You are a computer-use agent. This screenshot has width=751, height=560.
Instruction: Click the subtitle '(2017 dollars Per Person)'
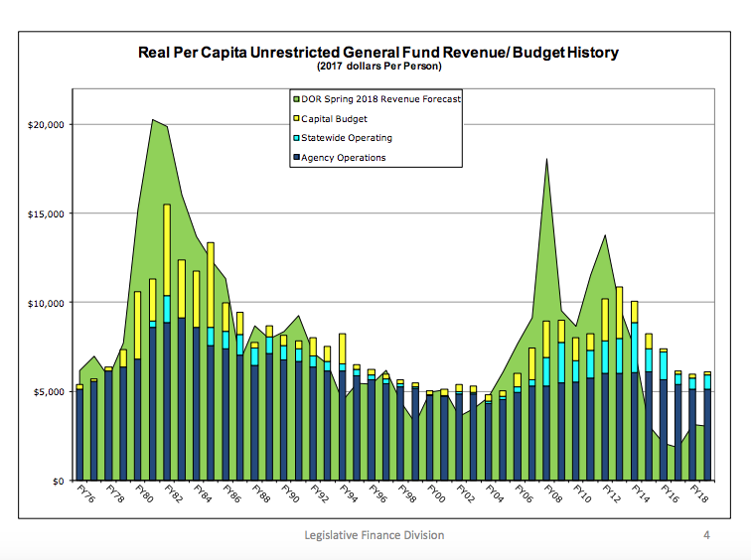click(378, 67)
